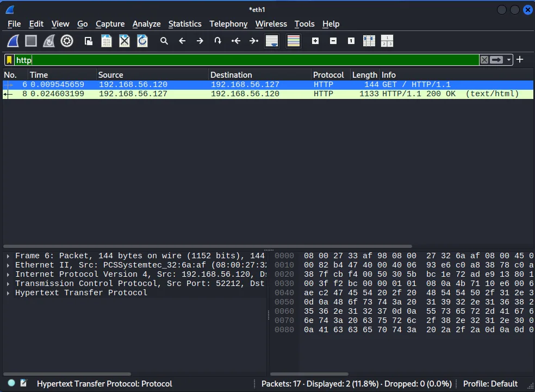535x392 pixels.
Task: Open expert information status circle icon
Action: coord(11,383)
